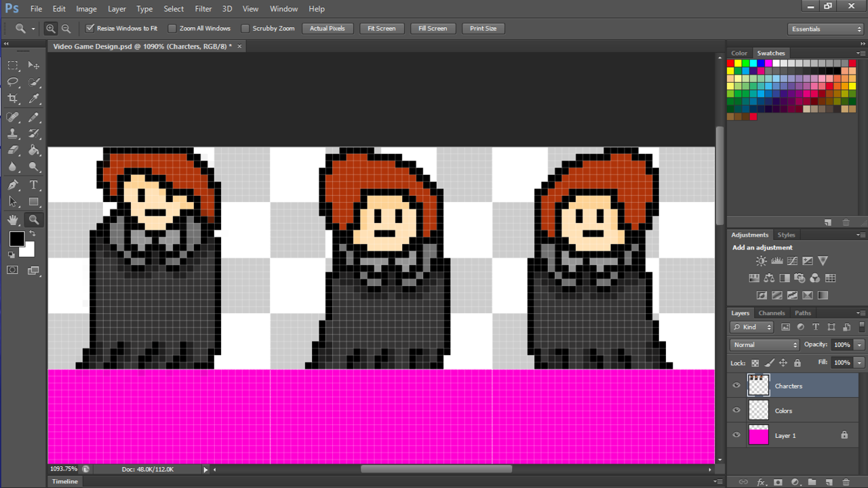Screen dimensions: 868x488
Task: Click the Change Screen Mode icon
Action: [34, 270]
